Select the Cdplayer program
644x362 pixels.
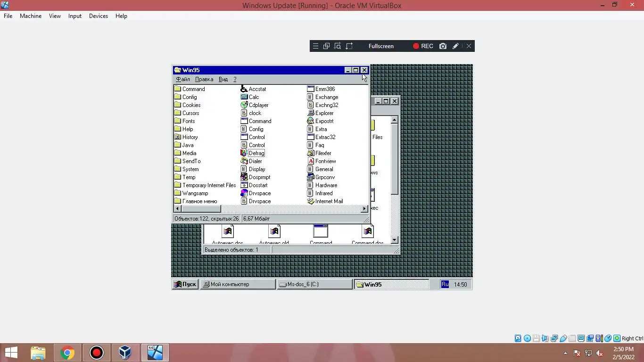[x=254, y=105]
